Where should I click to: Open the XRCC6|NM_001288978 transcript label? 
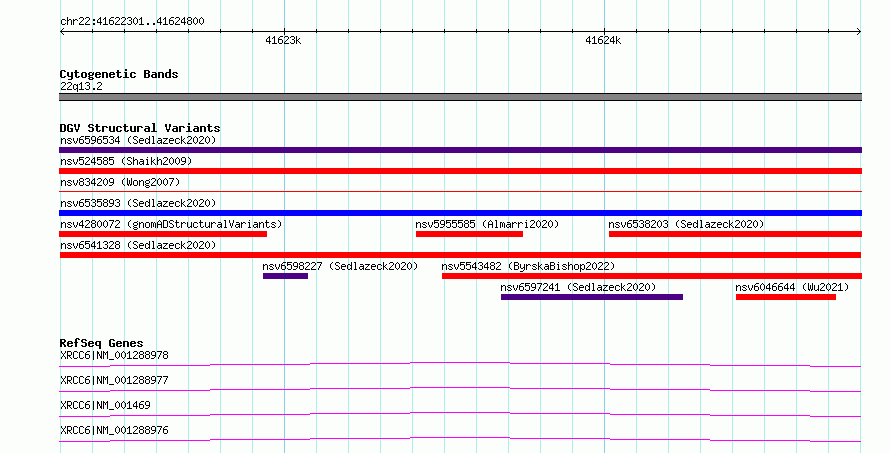click(114, 355)
